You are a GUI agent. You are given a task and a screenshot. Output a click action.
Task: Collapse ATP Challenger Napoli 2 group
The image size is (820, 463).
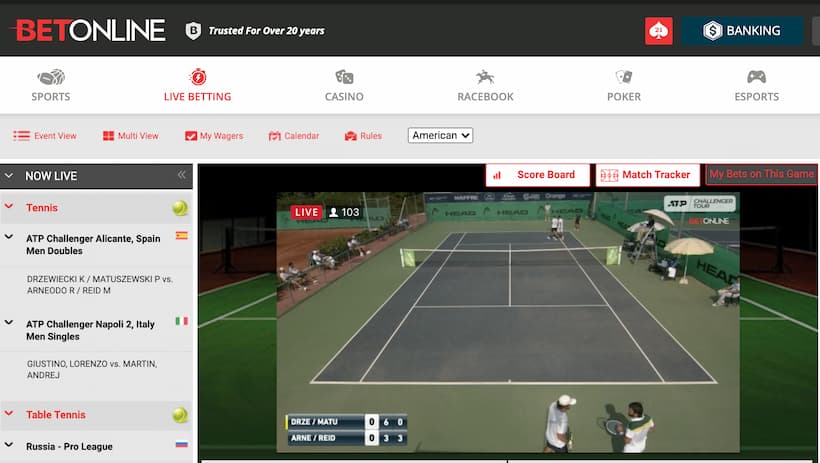tap(9, 322)
